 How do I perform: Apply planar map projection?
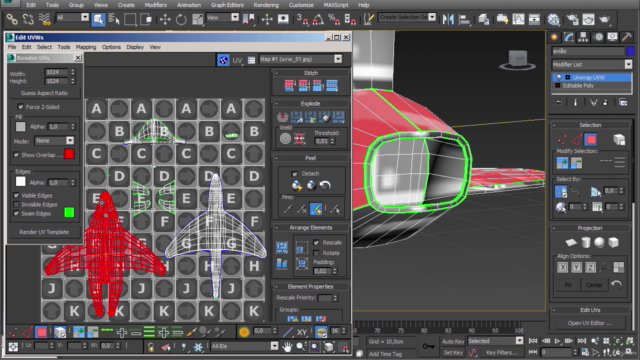click(x=571, y=242)
